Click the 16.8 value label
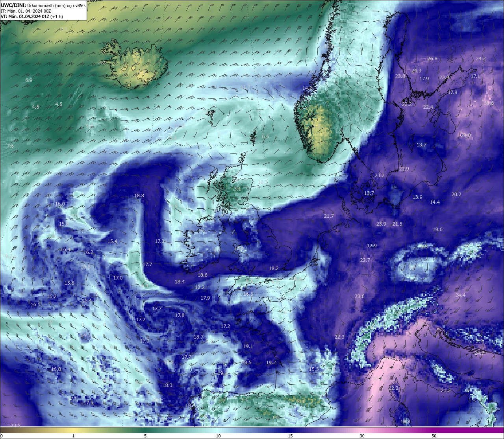504x439 pixels. click(x=56, y=369)
